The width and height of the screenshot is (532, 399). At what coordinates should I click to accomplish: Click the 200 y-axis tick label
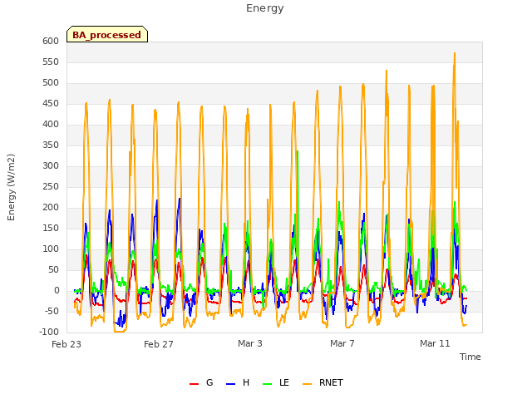click(51, 208)
